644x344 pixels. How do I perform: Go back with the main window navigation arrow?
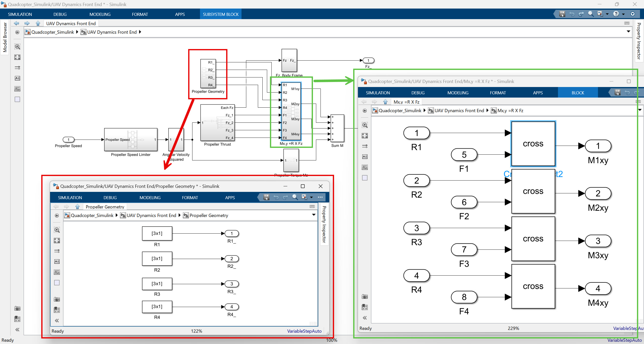17,23
